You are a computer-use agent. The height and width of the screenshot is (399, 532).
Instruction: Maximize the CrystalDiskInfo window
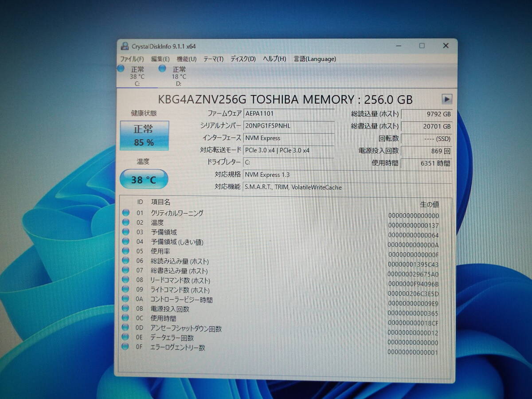422,46
